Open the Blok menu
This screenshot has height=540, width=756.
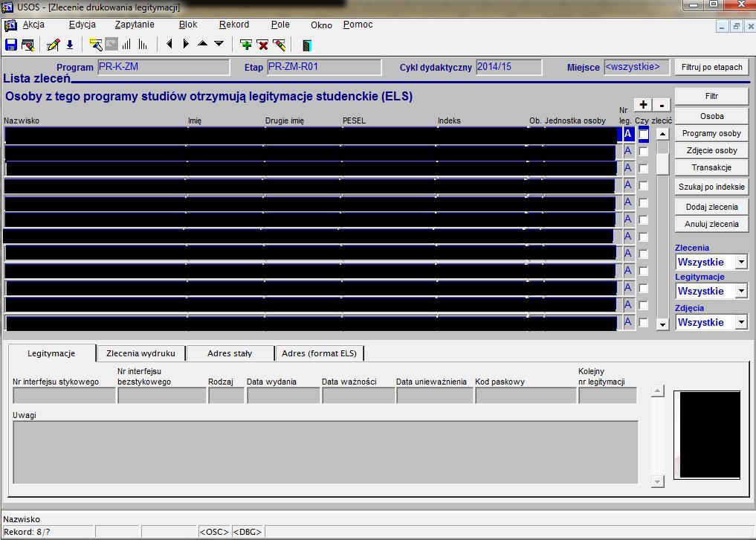[188, 25]
